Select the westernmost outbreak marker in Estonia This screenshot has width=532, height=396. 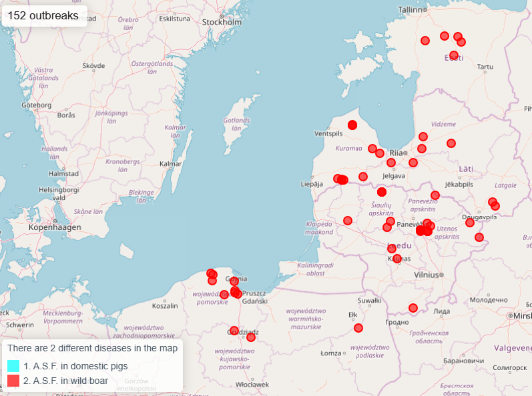click(x=425, y=41)
